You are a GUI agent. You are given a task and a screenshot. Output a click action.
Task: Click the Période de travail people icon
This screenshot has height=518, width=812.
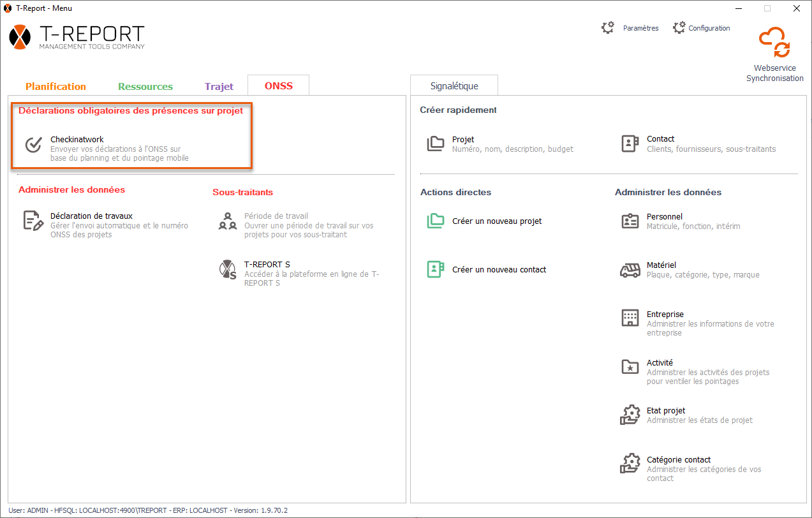228,221
